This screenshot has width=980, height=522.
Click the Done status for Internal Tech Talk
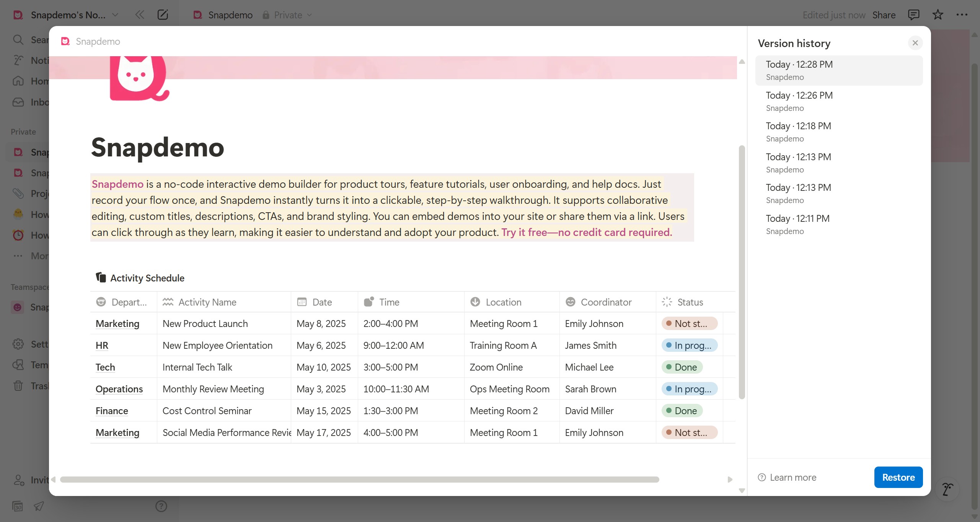(x=682, y=367)
